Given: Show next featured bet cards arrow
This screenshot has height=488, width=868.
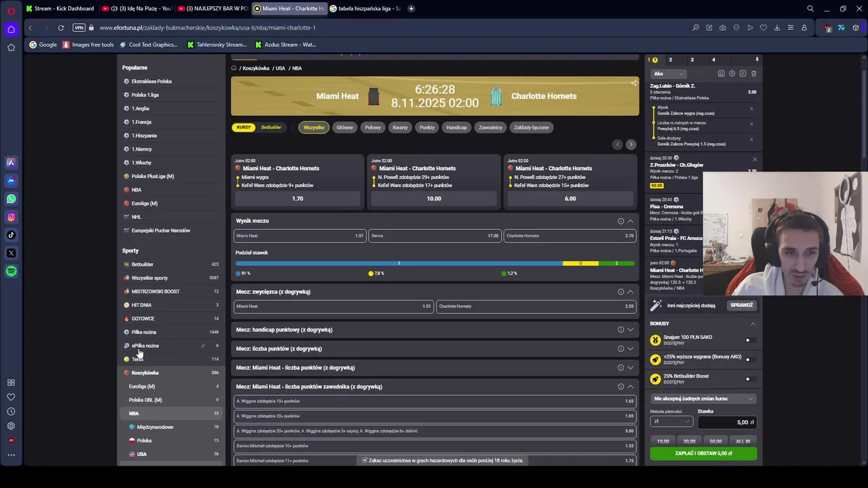Looking at the screenshot, I should 631,144.
